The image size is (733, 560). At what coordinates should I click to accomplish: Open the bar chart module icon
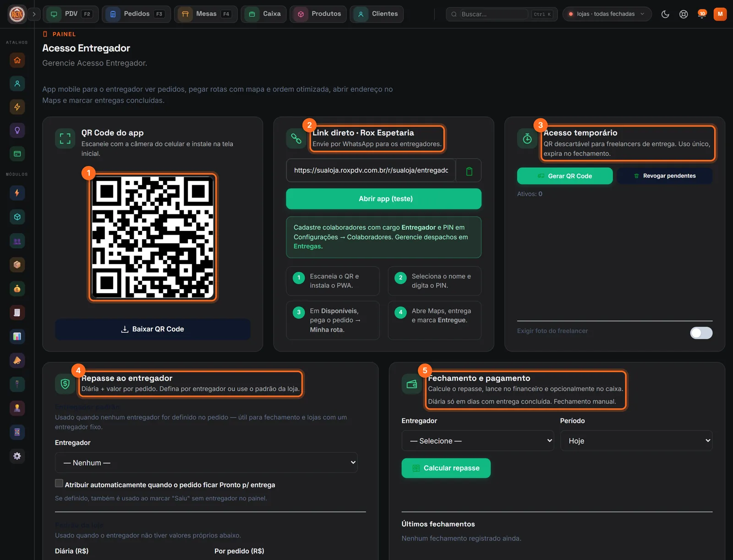(x=17, y=336)
